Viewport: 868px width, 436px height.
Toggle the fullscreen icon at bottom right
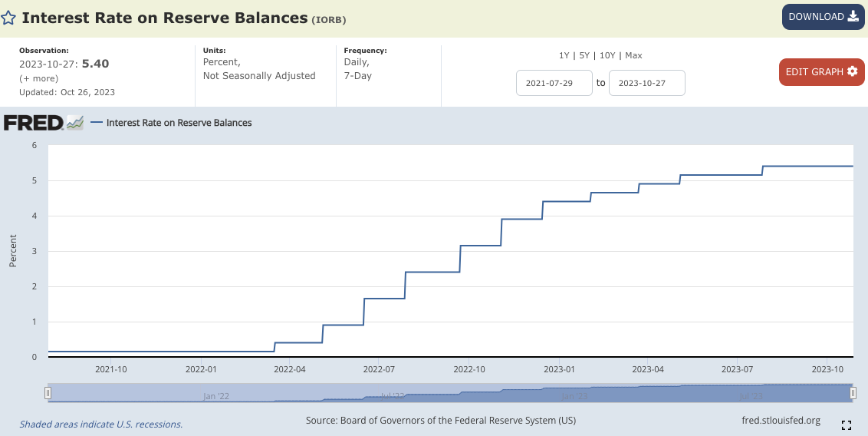pyautogui.click(x=847, y=424)
